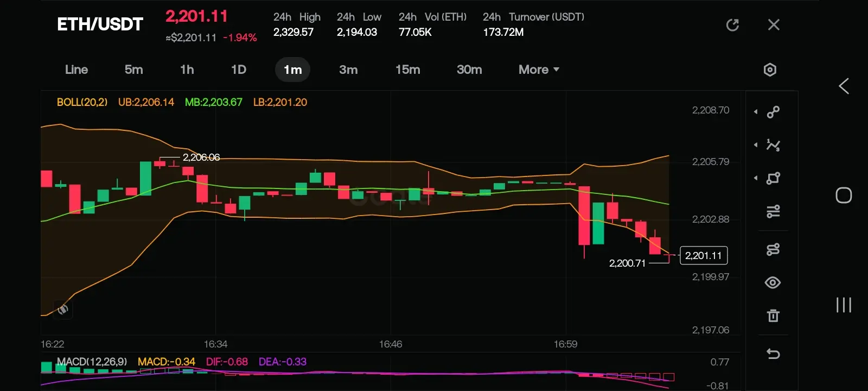Tap the 2,199.97 price axis label

[711, 277]
